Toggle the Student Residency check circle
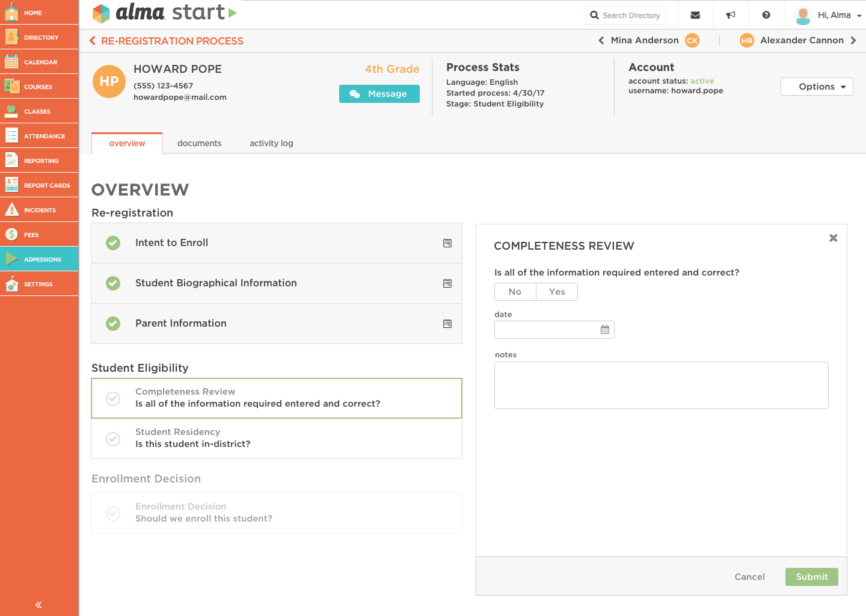This screenshot has width=866, height=616. 113,439
